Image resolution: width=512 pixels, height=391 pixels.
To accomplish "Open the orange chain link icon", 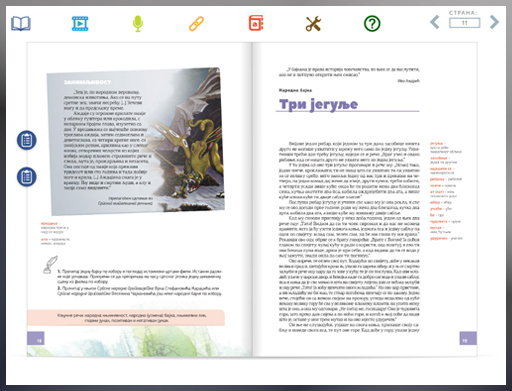I will click(x=196, y=24).
